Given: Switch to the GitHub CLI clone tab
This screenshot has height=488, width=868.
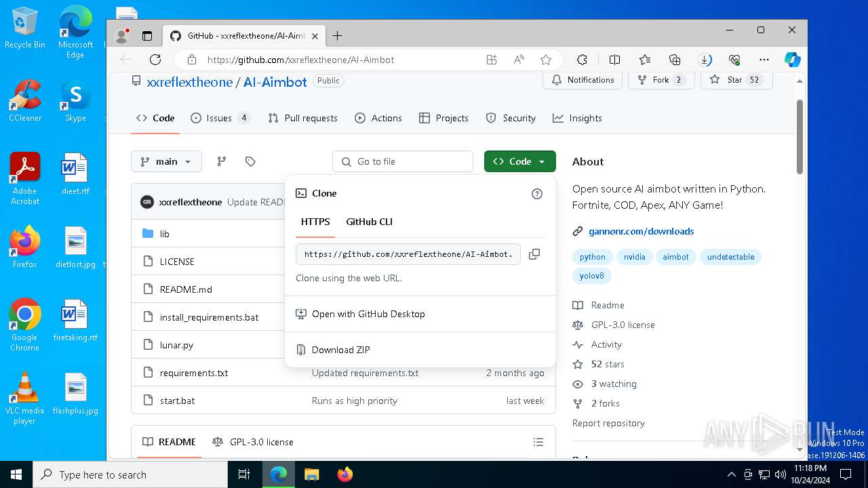Looking at the screenshot, I should pyautogui.click(x=369, y=222).
